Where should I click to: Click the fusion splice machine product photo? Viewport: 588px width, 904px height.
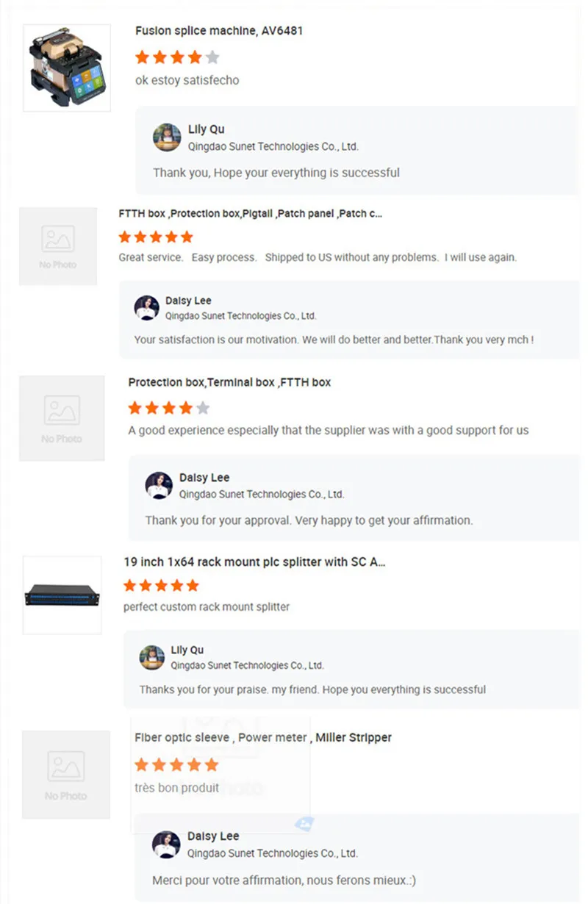pyautogui.click(x=67, y=68)
